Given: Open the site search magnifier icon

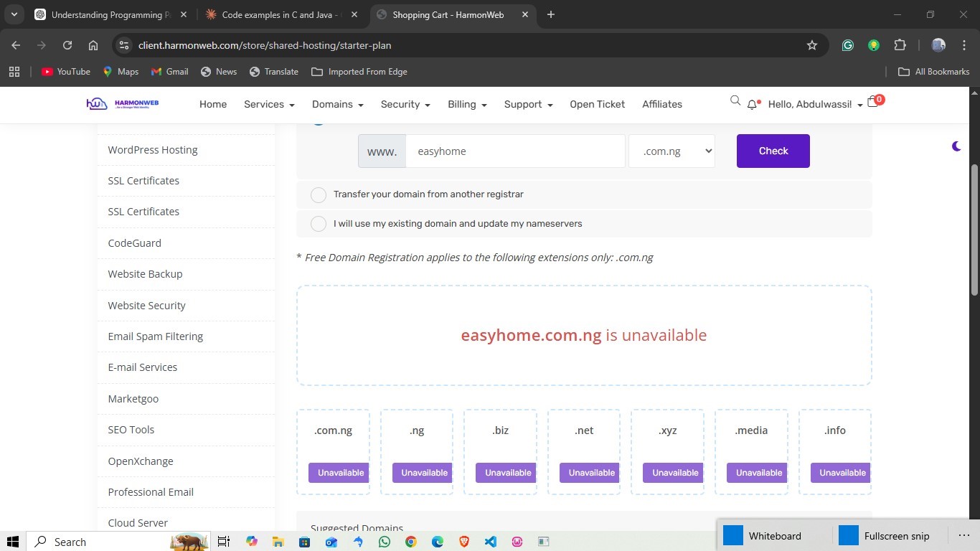Looking at the screenshot, I should pos(735,101).
